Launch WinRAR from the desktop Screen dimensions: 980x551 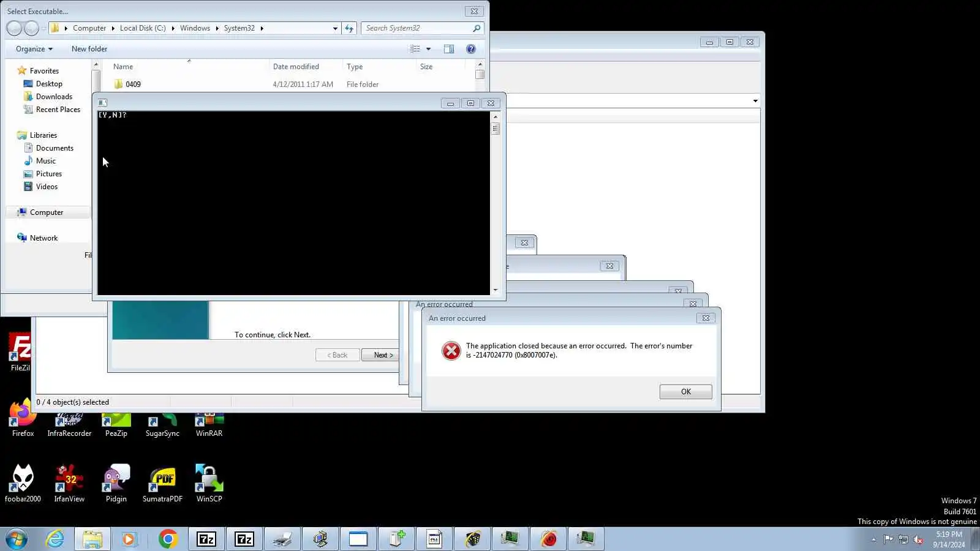(x=209, y=424)
